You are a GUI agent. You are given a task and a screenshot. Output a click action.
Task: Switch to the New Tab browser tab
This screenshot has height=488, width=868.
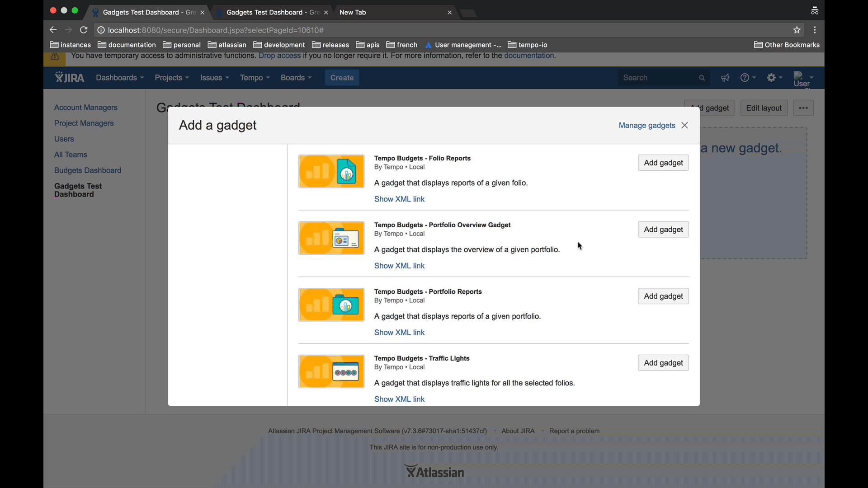[x=353, y=12]
